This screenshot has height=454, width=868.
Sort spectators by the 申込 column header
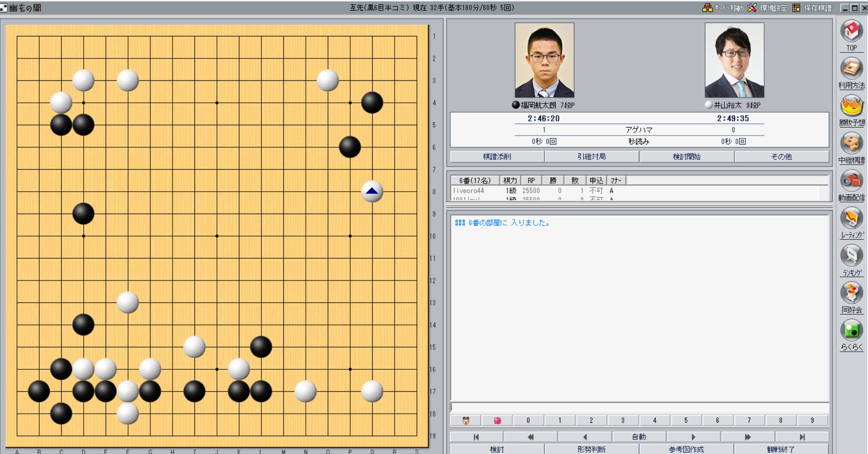pos(596,180)
